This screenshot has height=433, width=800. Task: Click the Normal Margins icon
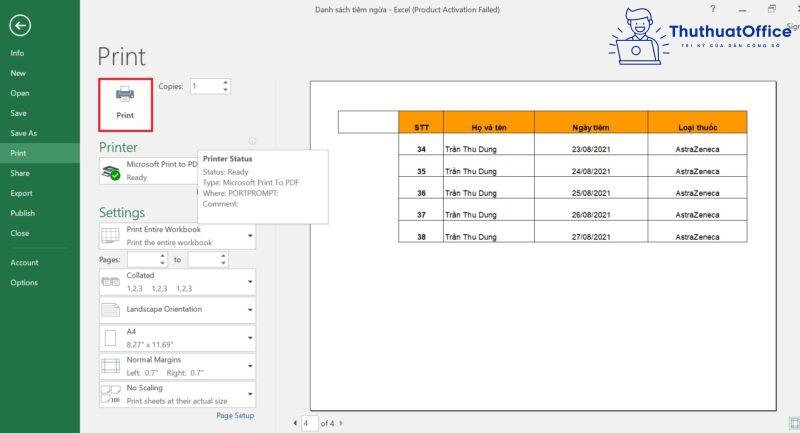(x=111, y=366)
